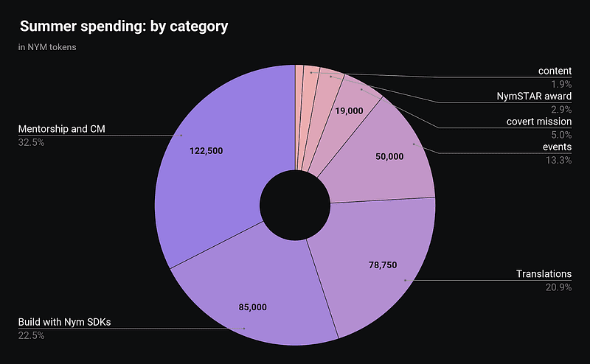Click the 22.5% percentage label
This screenshot has height=364, width=590.
tap(31, 335)
